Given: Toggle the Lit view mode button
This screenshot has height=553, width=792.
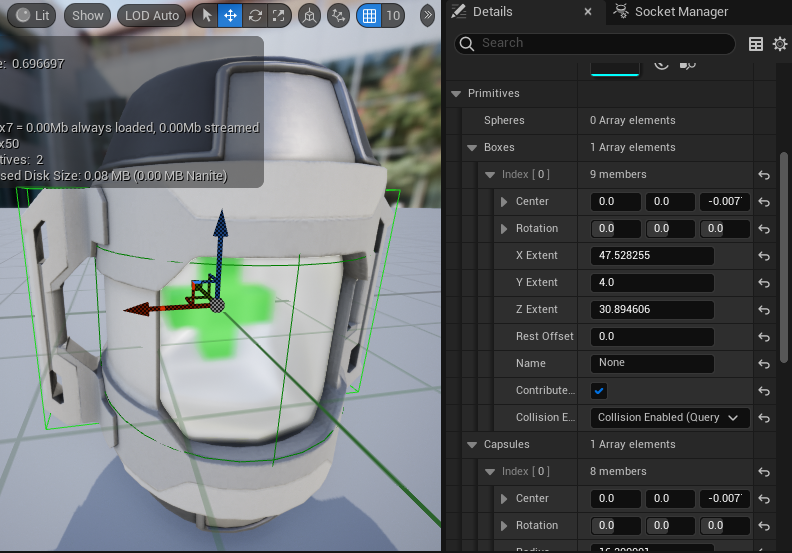Looking at the screenshot, I should pyautogui.click(x=33, y=16).
